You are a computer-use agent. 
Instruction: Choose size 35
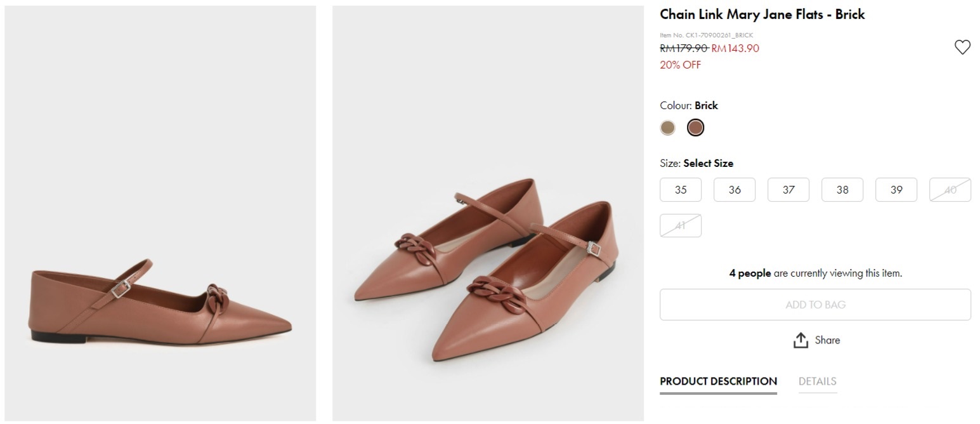[681, 190]
